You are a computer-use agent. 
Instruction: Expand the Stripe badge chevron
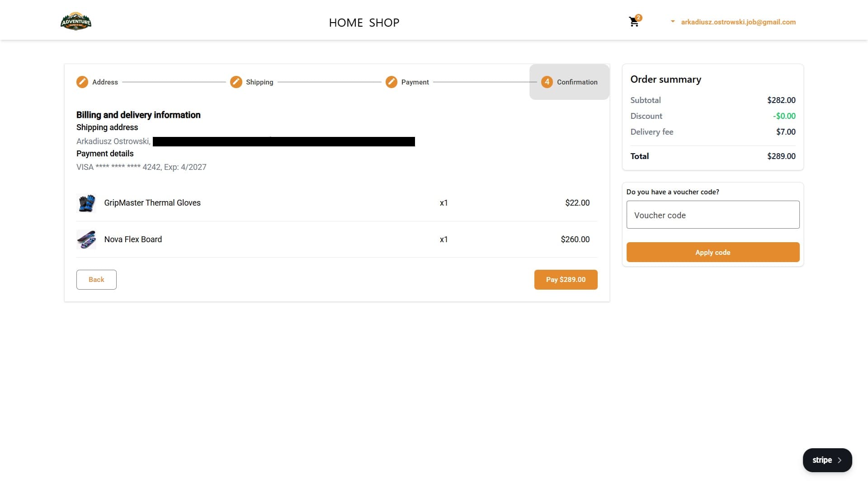point(840,460)
